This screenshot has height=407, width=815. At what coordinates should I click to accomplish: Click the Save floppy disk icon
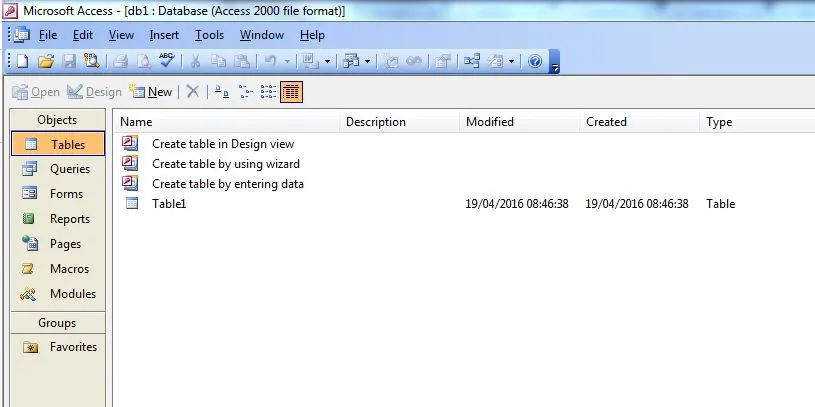69,61
